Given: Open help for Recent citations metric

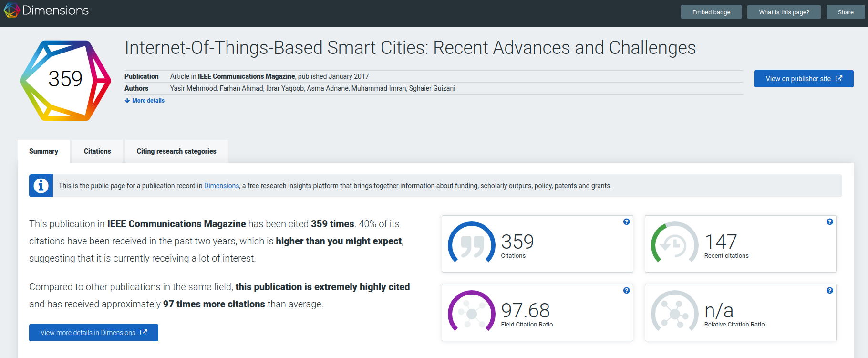Looking at the screenshot, I should [829, 222].
